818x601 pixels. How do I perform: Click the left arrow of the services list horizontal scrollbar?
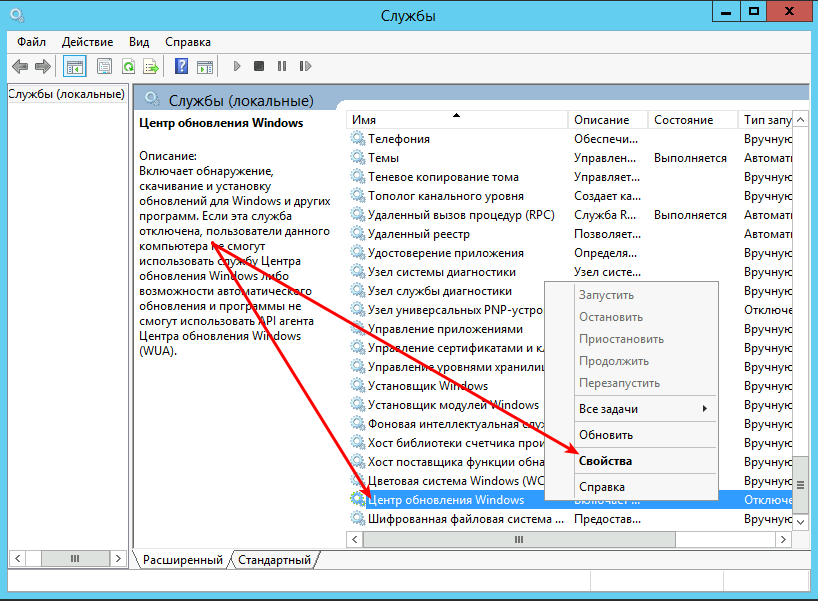click(x=355, y=539)
